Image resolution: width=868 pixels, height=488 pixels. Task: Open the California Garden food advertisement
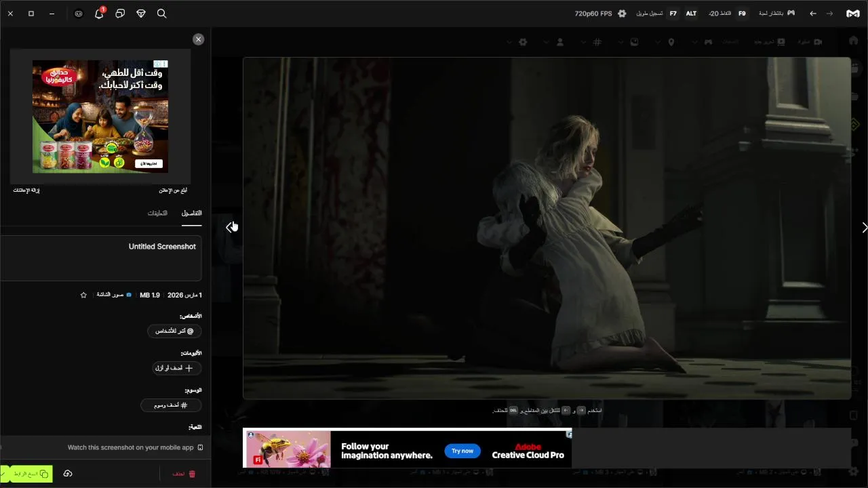[100, 116]
